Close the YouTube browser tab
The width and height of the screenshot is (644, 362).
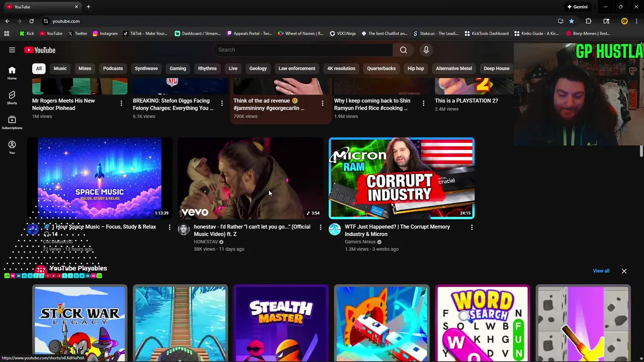coord(76,7)
